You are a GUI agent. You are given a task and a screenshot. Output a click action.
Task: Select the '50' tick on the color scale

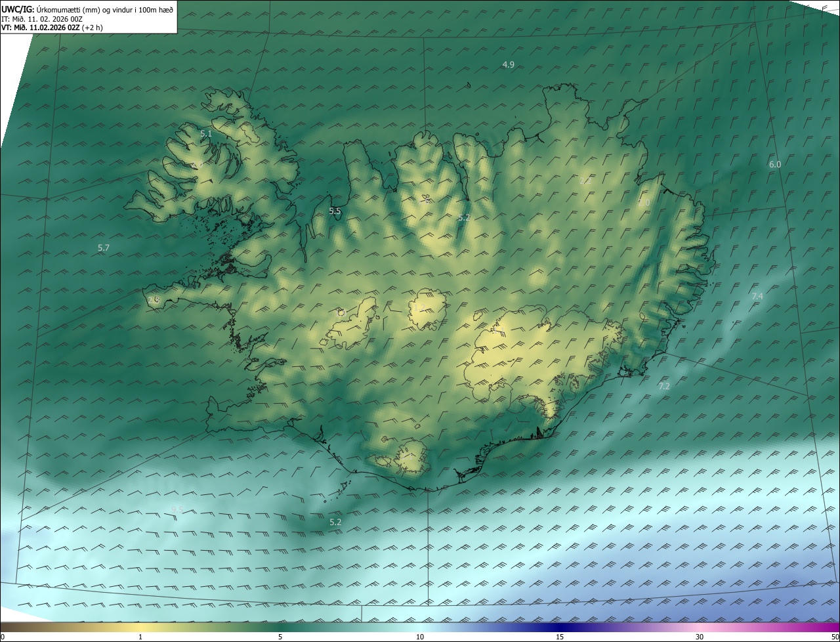click(x=835, y=637)
